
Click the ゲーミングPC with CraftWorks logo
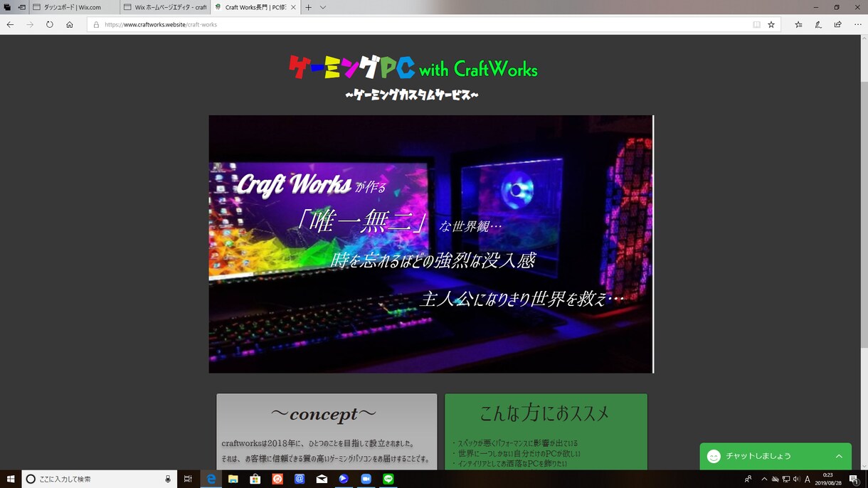click(x=413, y=68)
